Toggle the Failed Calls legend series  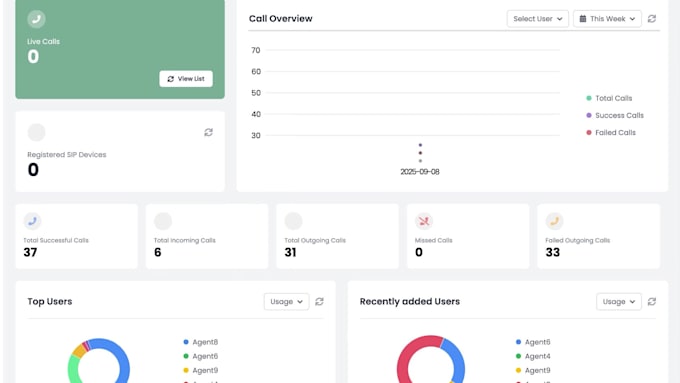coord(611,133)
